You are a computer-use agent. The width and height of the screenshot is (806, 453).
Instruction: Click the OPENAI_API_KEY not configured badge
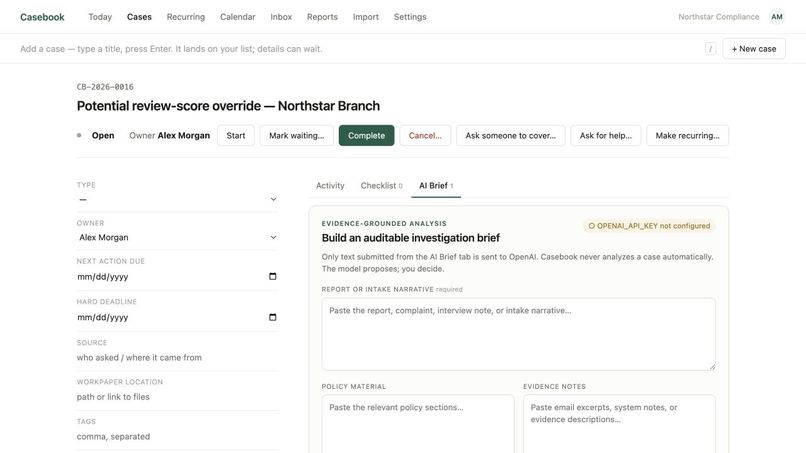click(x=649, y=226)
